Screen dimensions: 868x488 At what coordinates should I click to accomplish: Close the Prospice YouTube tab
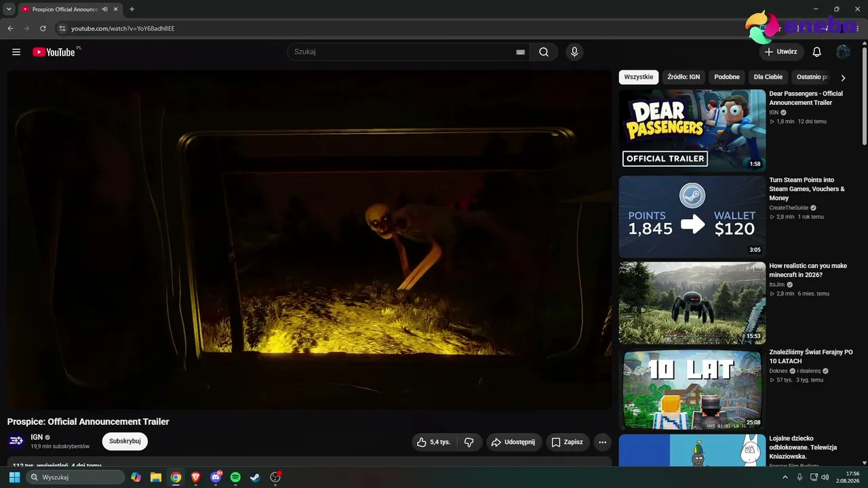coord(115,9)
